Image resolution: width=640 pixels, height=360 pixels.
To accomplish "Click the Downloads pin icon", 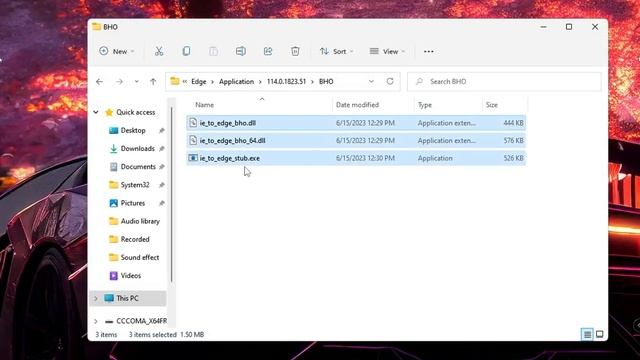I will [x=162, y=149].
